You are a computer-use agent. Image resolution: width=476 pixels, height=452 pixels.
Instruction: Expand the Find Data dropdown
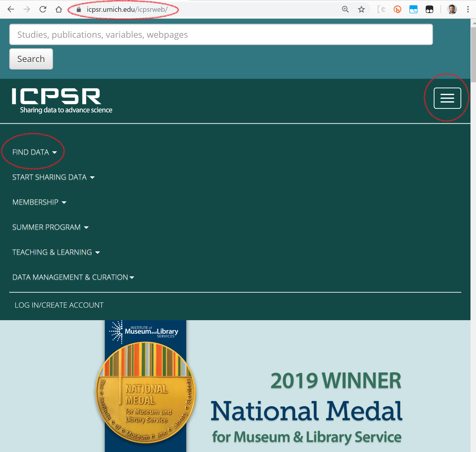click(35, 152)
